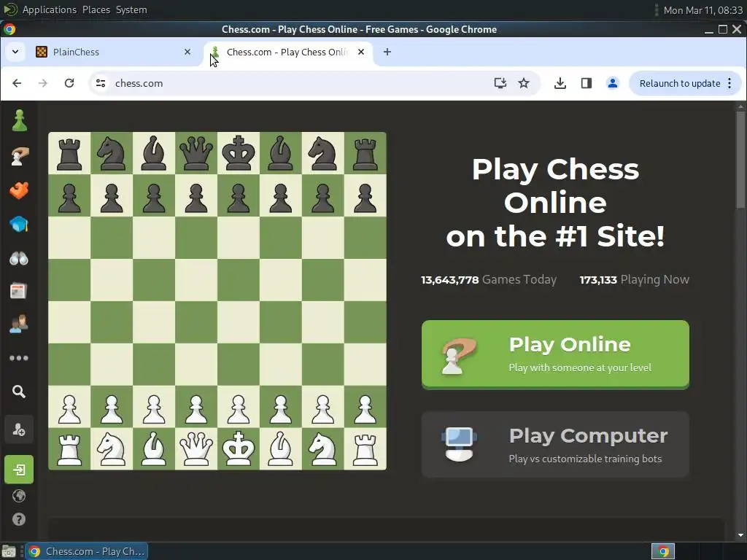The height and width of the screenshot is (560, 747).
Task: Close the PlainChess tab
Action: pos(187,52)
